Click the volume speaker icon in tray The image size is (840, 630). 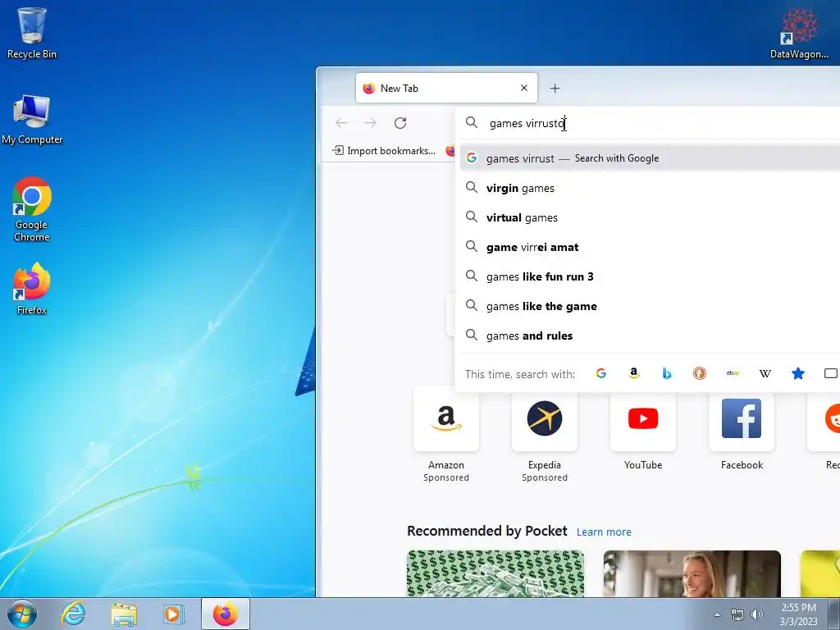(x=757, y=614)
